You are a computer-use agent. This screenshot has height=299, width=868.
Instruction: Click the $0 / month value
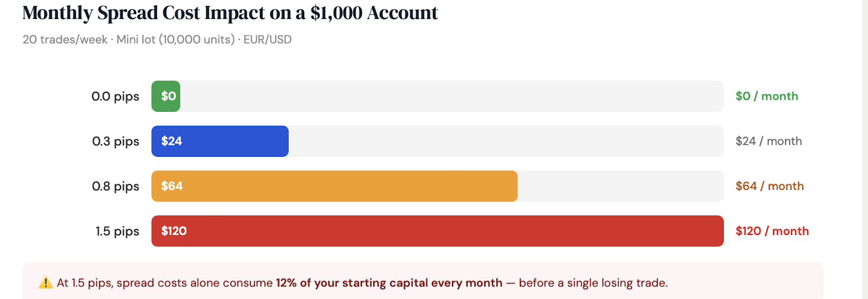[x=767, y=96]
